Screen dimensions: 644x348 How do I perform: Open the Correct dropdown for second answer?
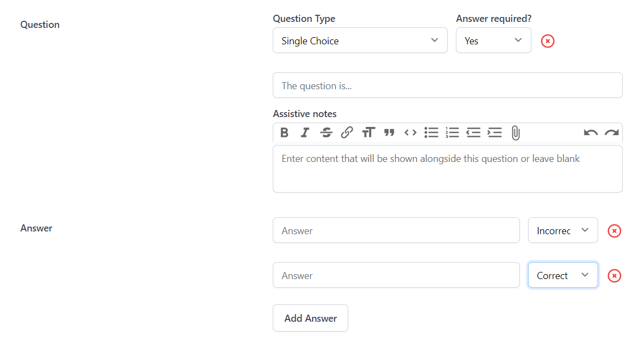pyautogui.click(x=563, y=275)
